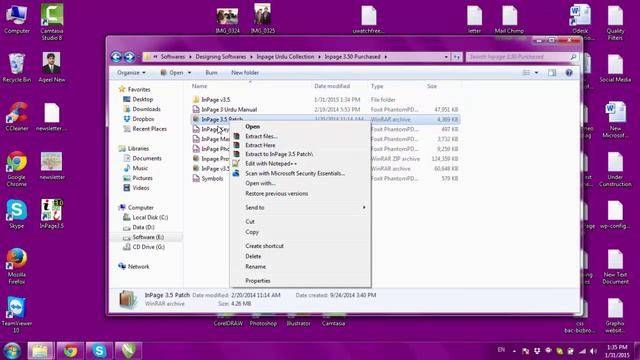
Task: Launch Camtasia Studio 8 desktop shortcut
Action: click(52, 22)
